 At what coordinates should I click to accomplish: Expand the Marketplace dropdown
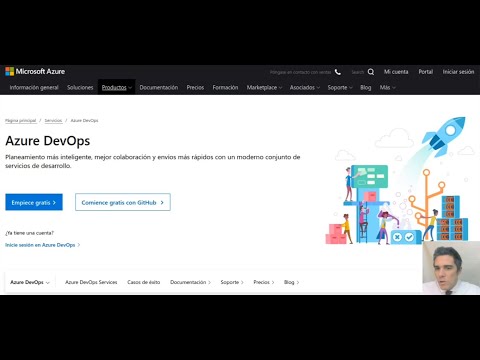[x=264, y=87]
